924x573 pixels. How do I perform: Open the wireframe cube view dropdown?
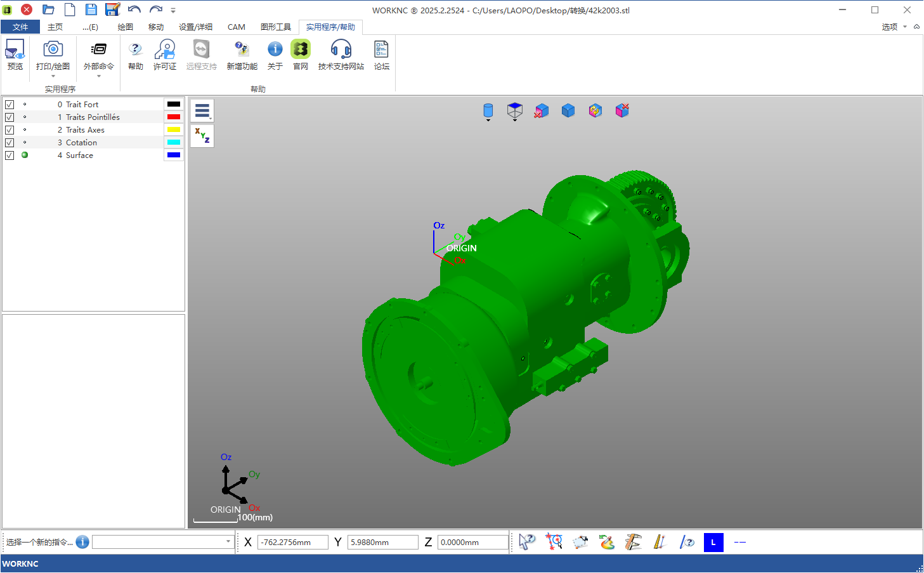(x=515, y=112)
